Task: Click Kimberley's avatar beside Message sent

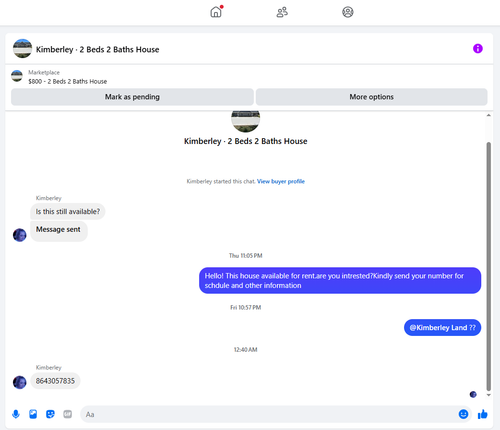Action: tap(20, 235)
